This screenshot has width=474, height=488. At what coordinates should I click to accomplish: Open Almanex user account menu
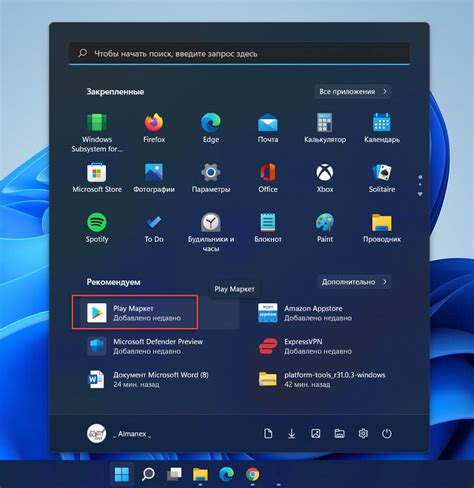(119, 433)
